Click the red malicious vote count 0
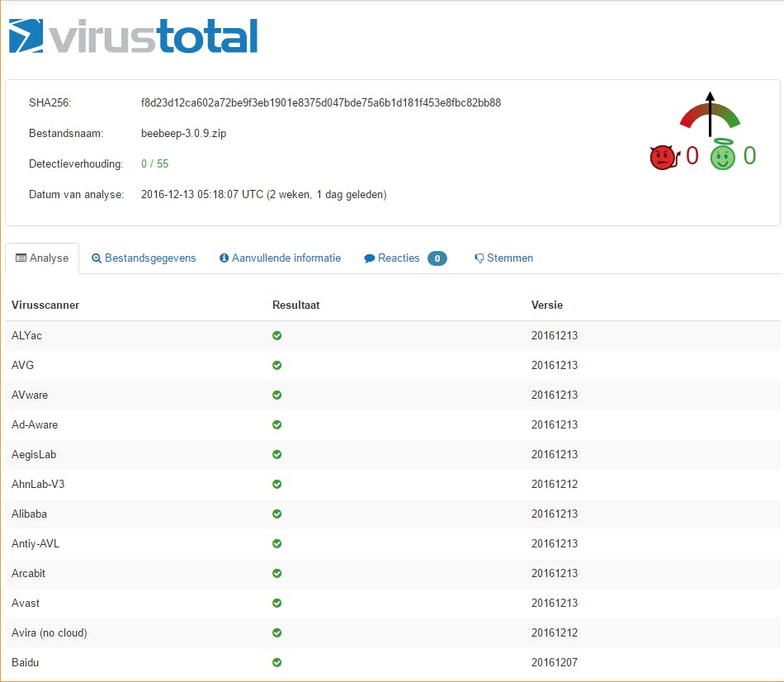784x682 pixels. pos(692,155)
